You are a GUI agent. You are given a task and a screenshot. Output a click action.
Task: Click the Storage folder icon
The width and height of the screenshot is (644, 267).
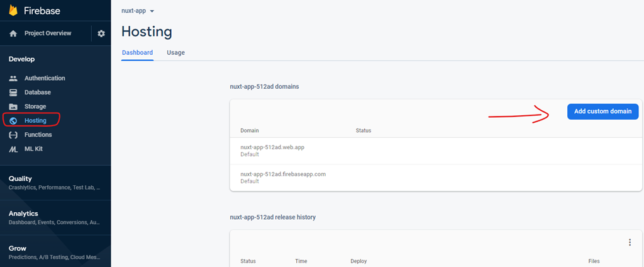pyautogui.click(x=13, y=106)
